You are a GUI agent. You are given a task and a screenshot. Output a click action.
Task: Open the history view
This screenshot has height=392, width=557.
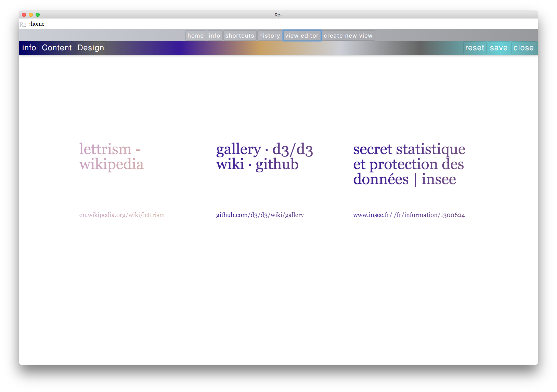tap(269, 36)
